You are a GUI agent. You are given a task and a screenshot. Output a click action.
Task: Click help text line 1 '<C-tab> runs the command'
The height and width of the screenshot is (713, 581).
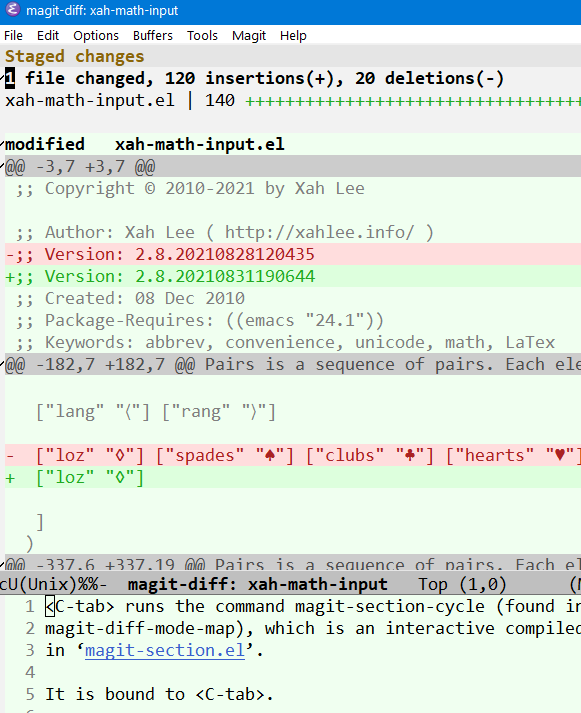click(313, 606)
